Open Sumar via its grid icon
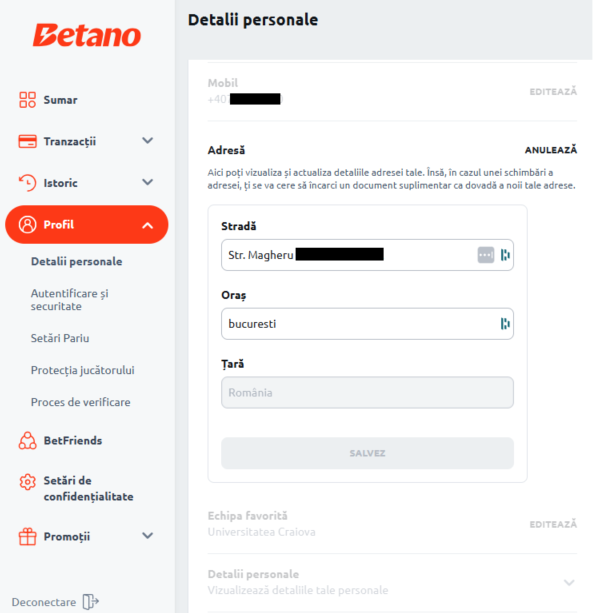Viewport: 595px width, 613px height. (x=27, y=100)
